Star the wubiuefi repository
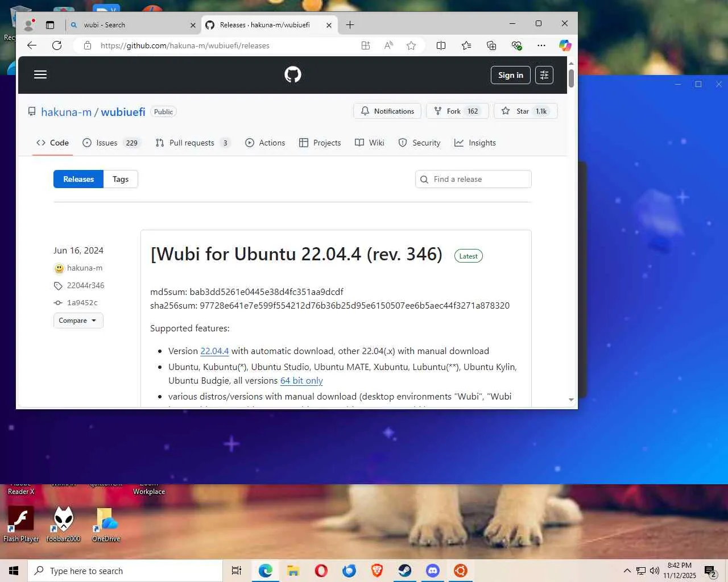Viewport: 728px width, 582px height. 526,111
